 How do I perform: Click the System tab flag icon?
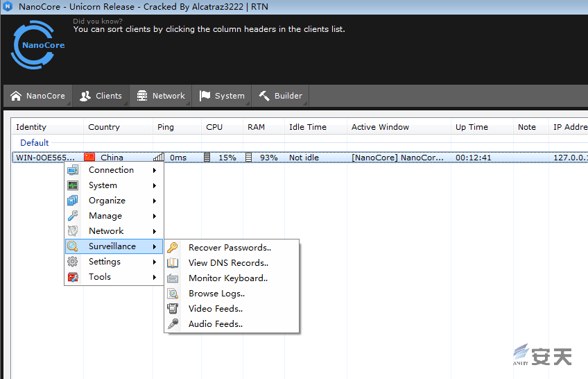pos(205,96)
